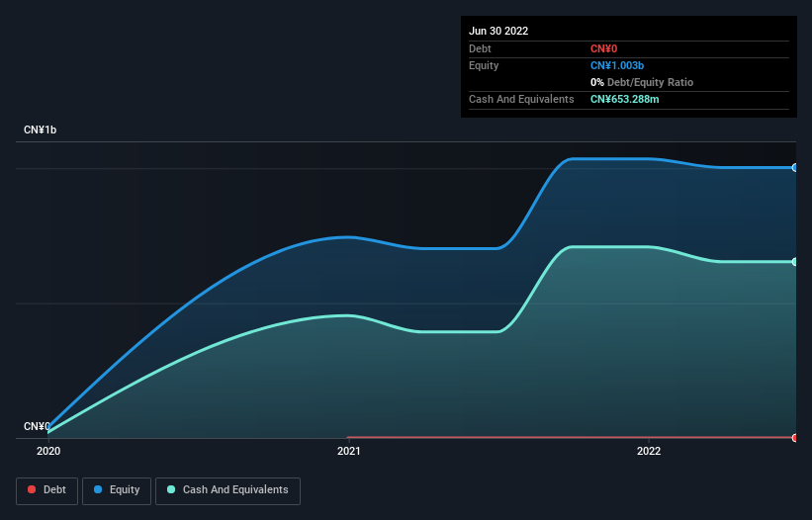The image size is (812, 520).
Task: Click the CN¥0 y-axis label
Action: coord(37,426)
